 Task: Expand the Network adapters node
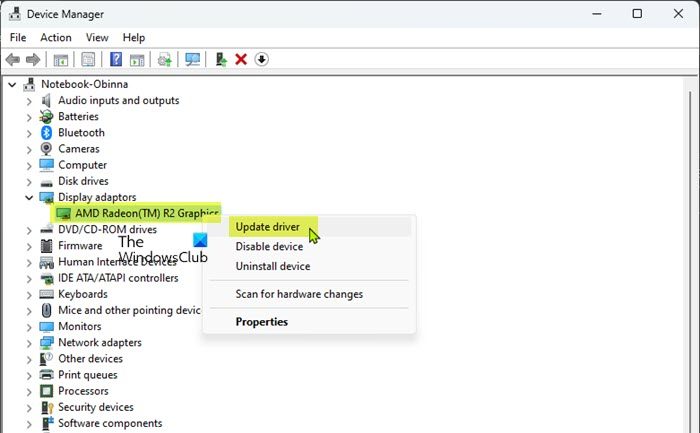(27, 343)
